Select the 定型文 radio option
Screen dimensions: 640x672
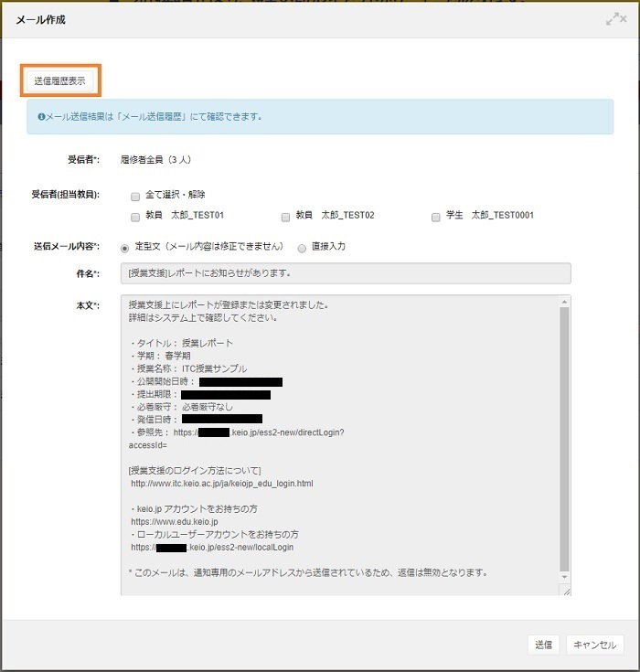[124, 247]
